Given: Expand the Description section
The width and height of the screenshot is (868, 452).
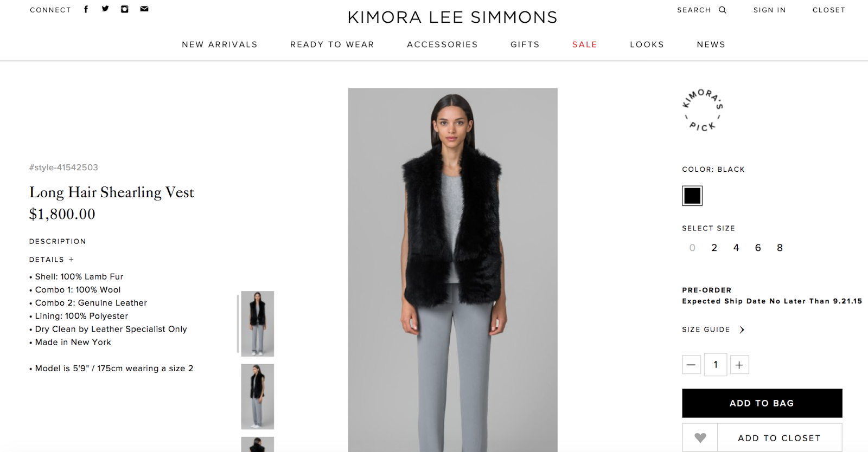Looking at the screenshot, I should pos(58,241).
